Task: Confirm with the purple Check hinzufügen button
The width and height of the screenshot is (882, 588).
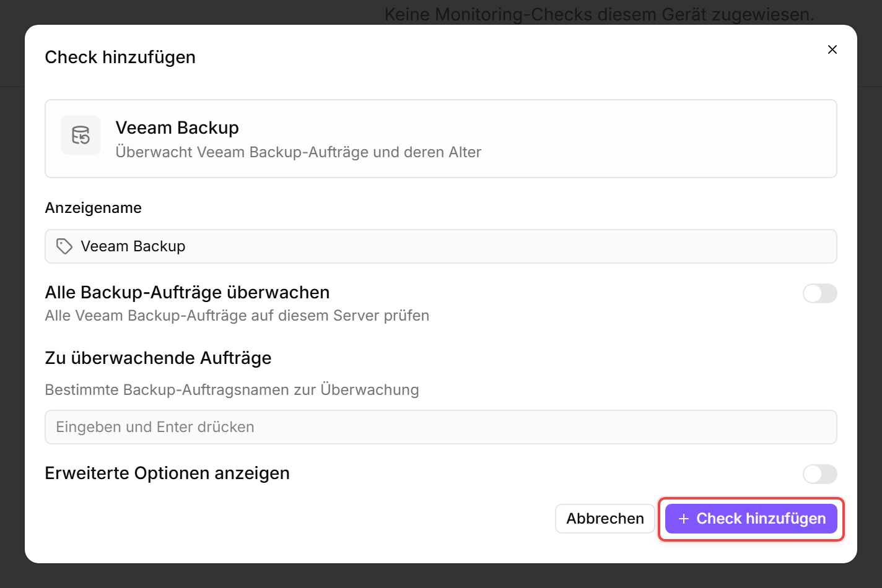Action: click(x=751, y=519)
